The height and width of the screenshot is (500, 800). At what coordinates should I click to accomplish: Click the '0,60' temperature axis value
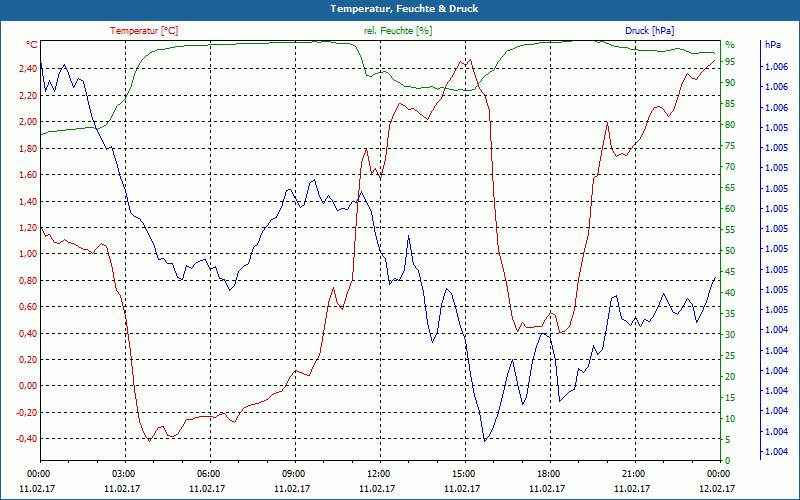[28, 307]
